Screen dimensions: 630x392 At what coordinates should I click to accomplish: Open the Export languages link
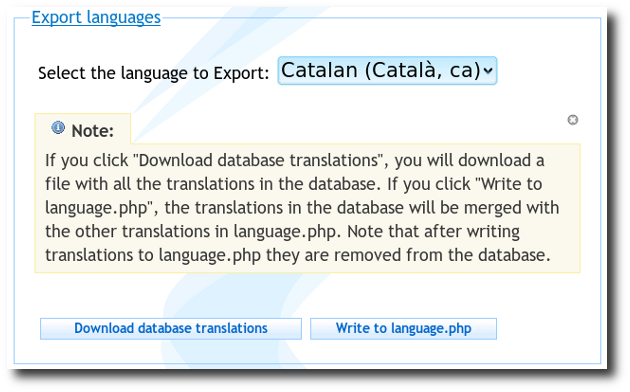point(96,18)
